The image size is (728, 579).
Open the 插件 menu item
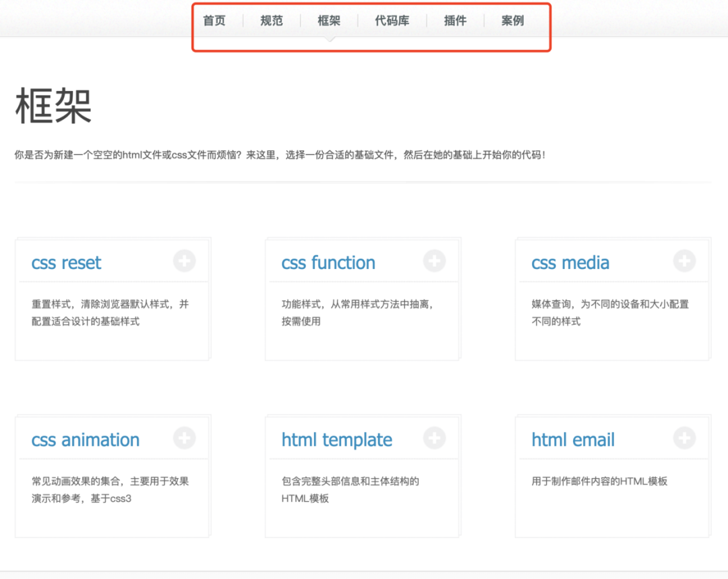pyautogui.click(x=455, y=21)
